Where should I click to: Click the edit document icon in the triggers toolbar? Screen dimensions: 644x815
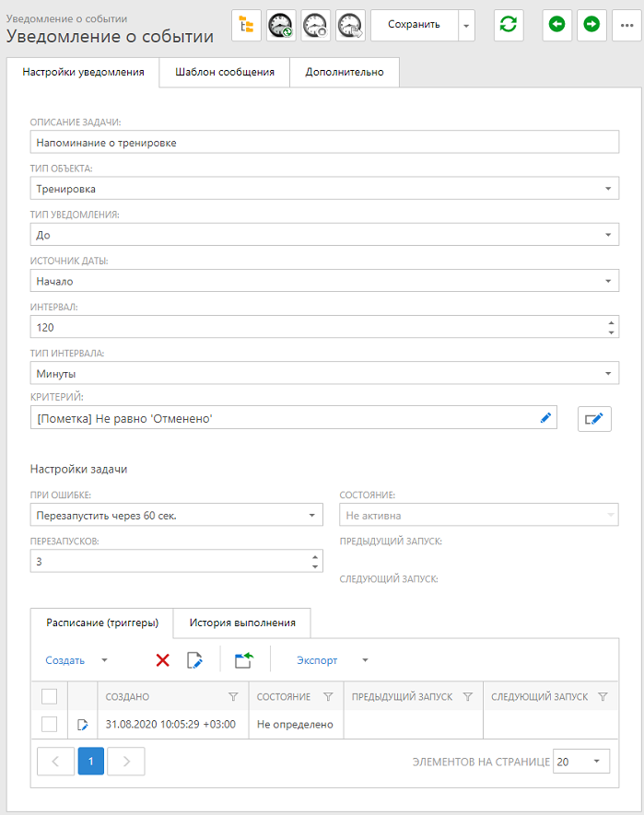(x=194, y=660)
